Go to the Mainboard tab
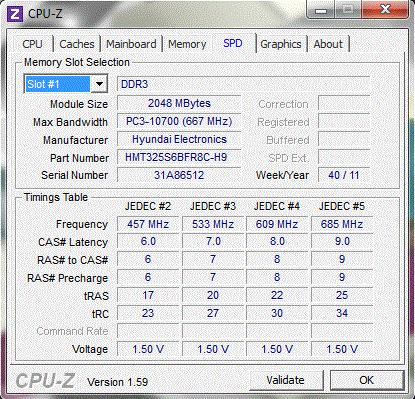Image resolution: width=415 pixels, height=399 pixels. (131, 44)
